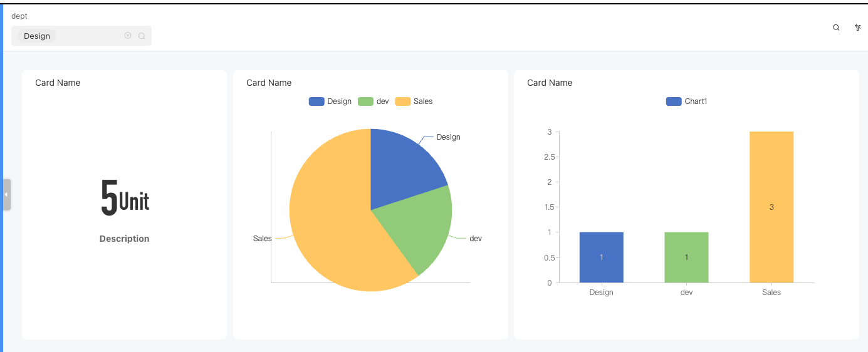This screenshot has width=868, height=352.
Task: Run the query using the top-right search icon
Action: (836, 28)
